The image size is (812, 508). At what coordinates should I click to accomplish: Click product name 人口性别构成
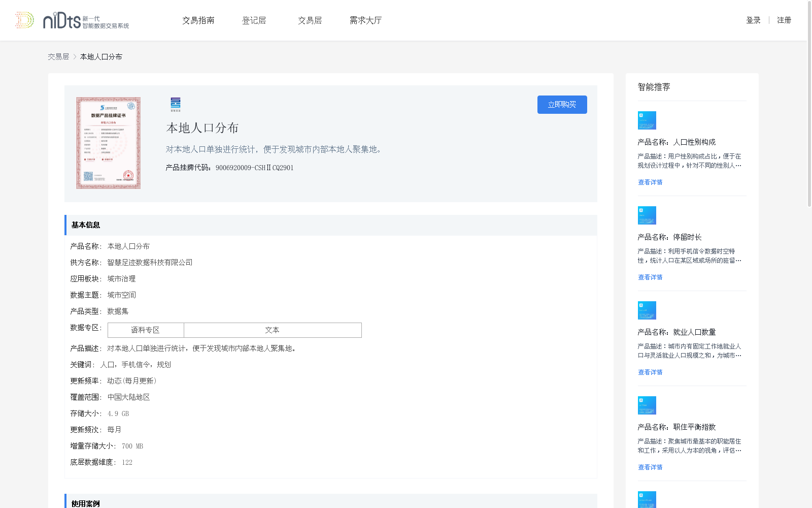pyautogui.click(x=694, y=142)
